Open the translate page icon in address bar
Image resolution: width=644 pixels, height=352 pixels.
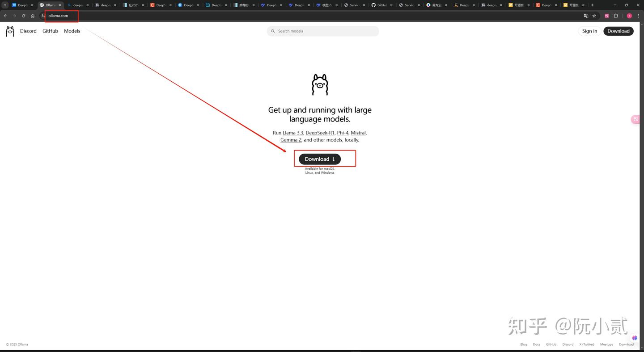586,16
